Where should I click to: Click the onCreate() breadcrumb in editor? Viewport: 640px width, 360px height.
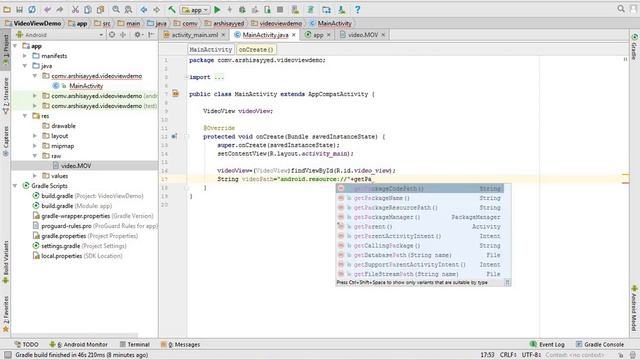tap(256, 49)
